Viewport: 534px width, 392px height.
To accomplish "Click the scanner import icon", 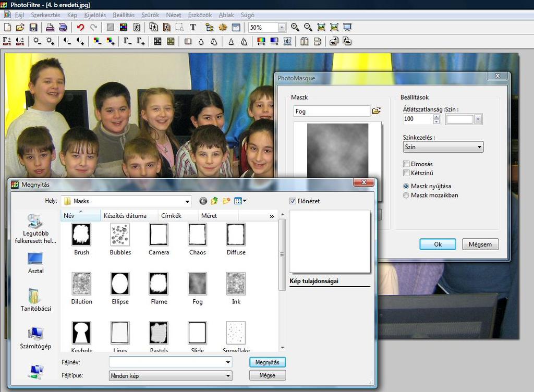I will tap(63, 27).
